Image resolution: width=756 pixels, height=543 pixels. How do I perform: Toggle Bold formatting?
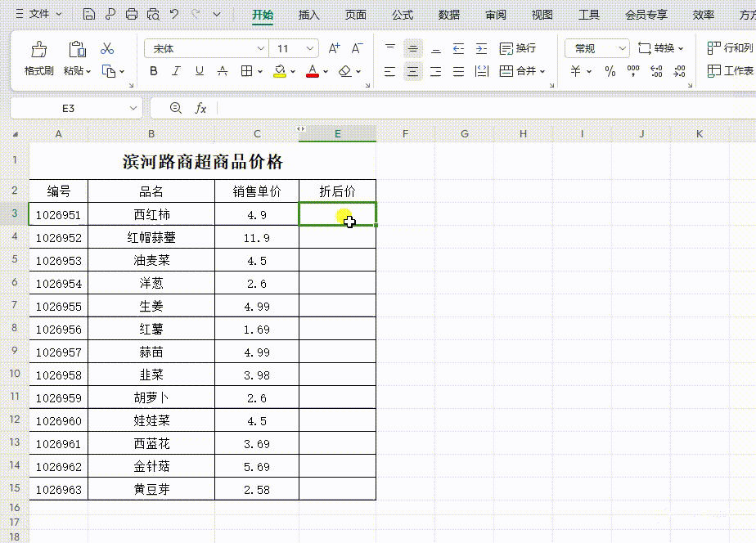click(153, 71)
